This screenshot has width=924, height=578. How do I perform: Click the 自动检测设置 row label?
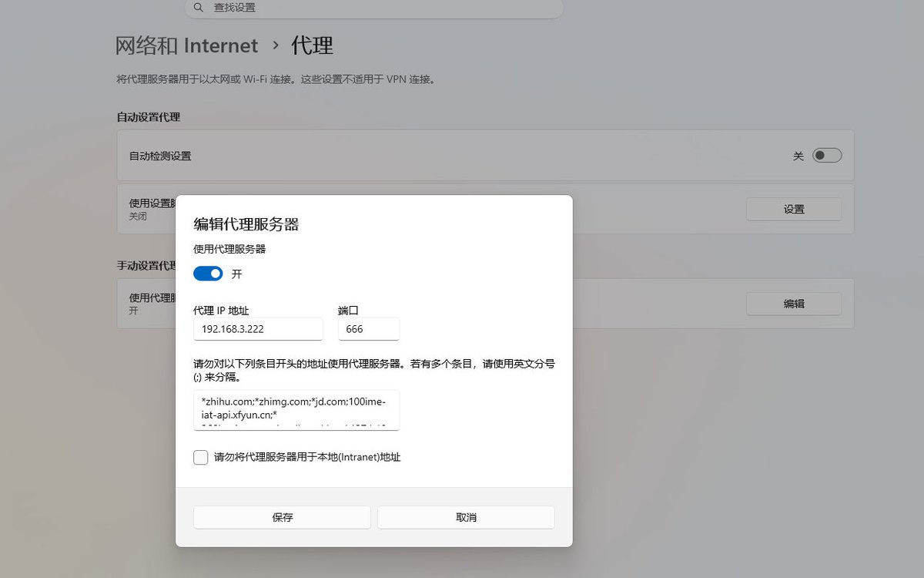click(160, 156)
